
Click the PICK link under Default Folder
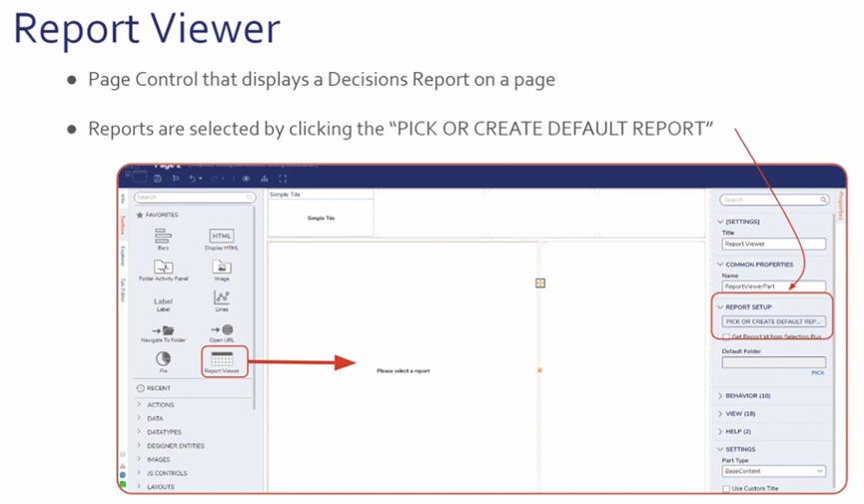point(818,373)
